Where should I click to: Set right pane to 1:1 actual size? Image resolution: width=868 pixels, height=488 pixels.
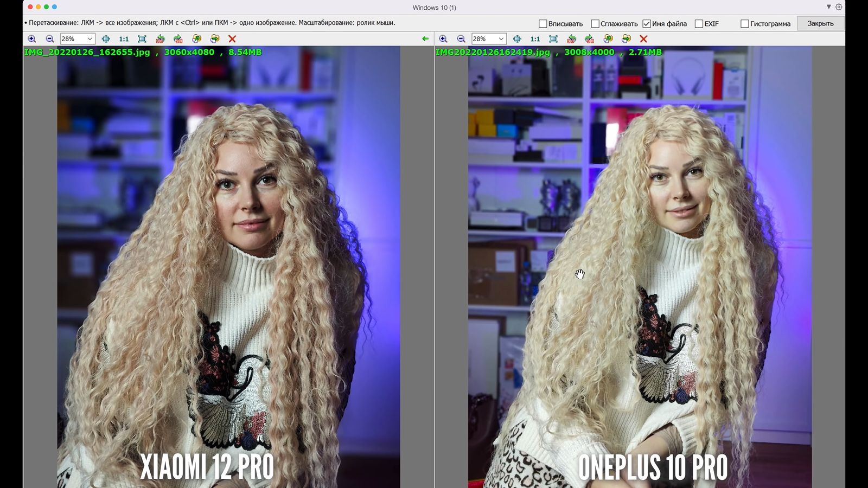pyautogui.click(x=535, y=39)
